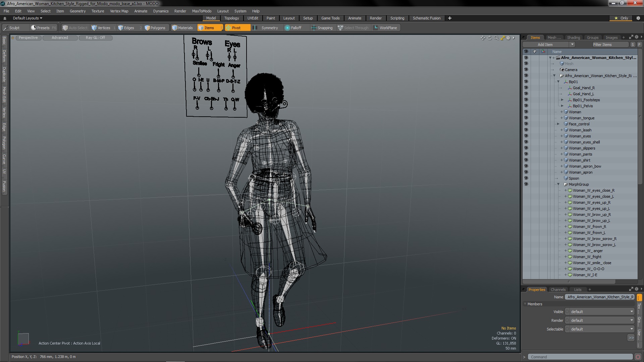Toggle visibility of Woman_apron
Image resolution: width=644 pixels, height=362 pixels.
(526, 172)
